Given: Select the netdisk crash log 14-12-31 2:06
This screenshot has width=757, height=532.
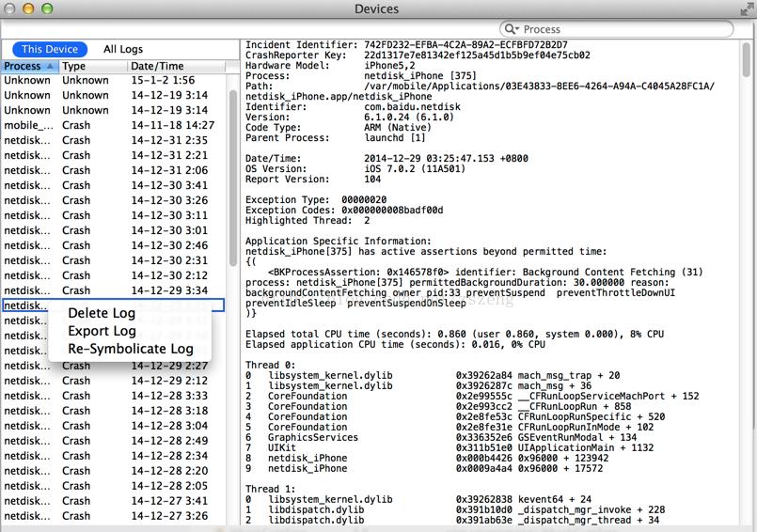Looking at the screenshot, I should point(114,170).
